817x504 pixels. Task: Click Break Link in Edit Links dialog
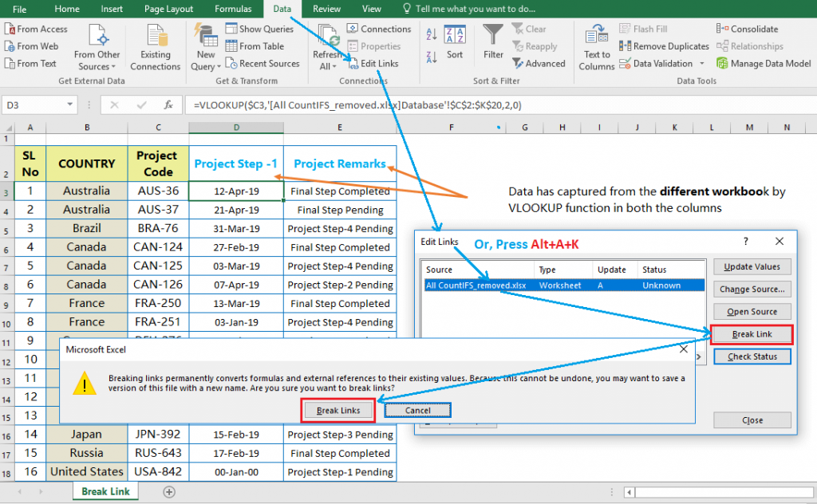752,334
